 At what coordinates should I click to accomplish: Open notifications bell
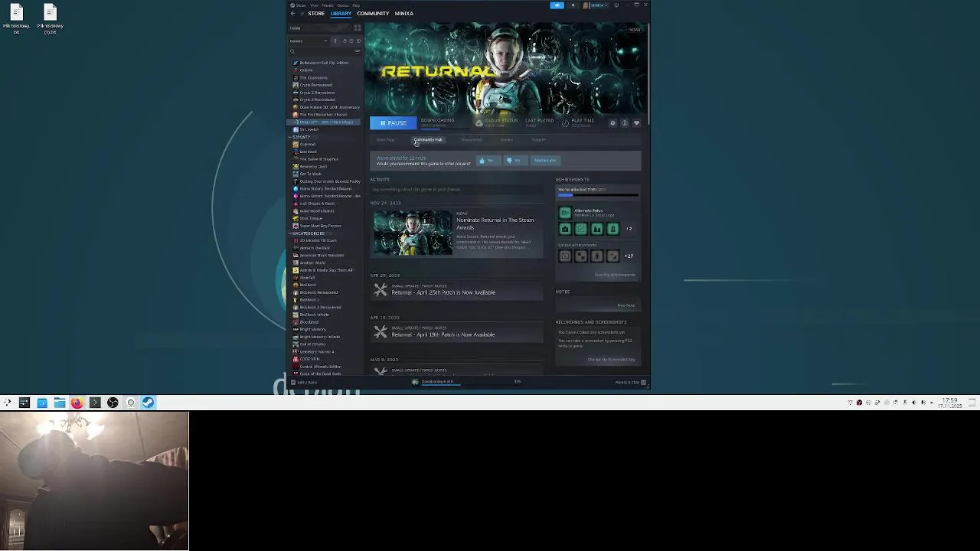tap(573, 5)
